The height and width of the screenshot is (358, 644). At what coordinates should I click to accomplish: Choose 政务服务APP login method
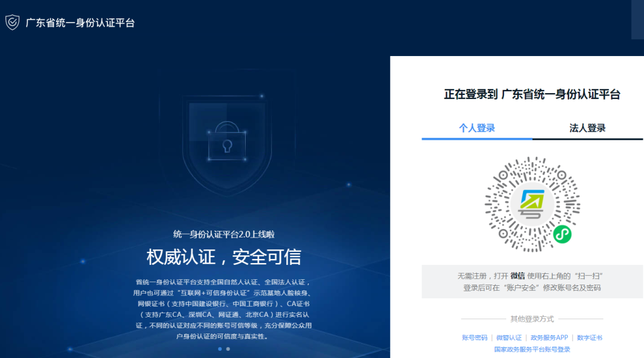tap(549, 338)
